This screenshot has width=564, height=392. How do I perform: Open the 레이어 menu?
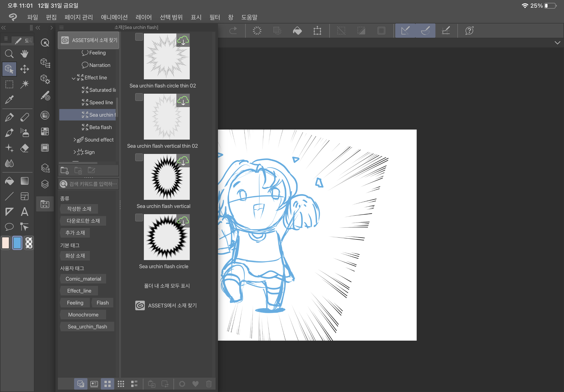click(143, 17)
